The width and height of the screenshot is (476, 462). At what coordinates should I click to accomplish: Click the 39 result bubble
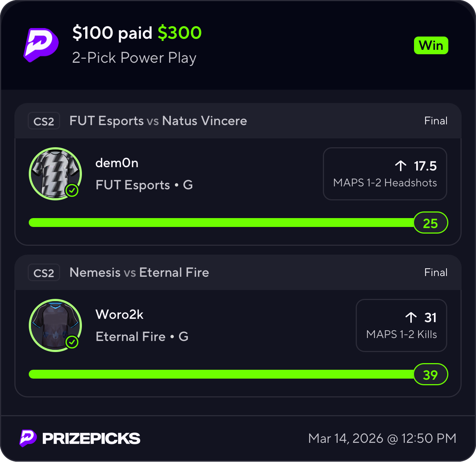pyautogui.click(x=430, y=375)
